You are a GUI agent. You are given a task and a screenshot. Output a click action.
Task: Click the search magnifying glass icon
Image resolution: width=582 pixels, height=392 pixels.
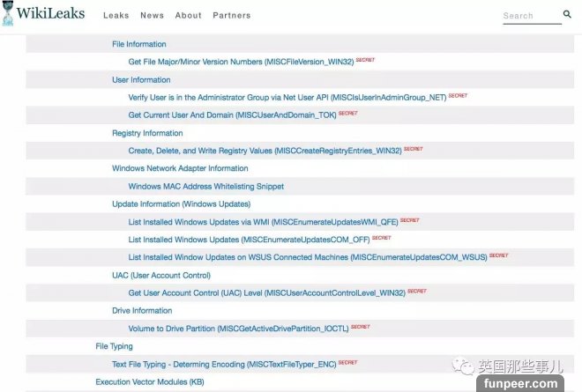pyautogui.click(x=567, y=14)
